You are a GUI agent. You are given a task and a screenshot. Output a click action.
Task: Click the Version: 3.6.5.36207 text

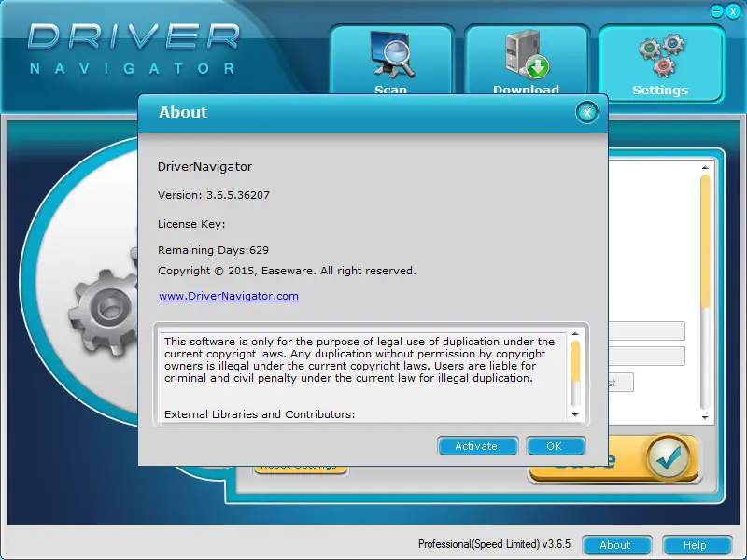coord(214,195)
